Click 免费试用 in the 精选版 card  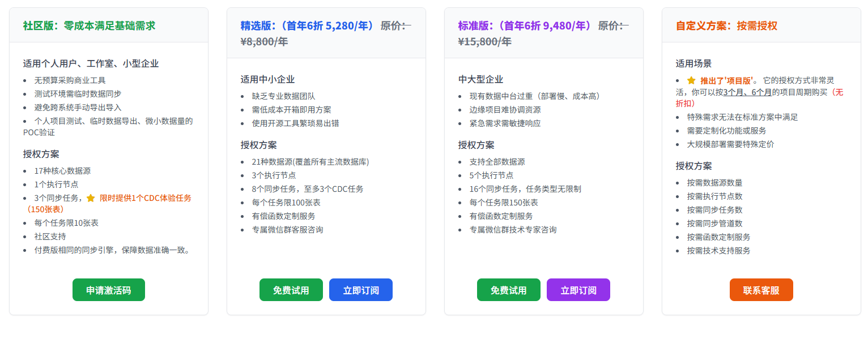(291, 289)
